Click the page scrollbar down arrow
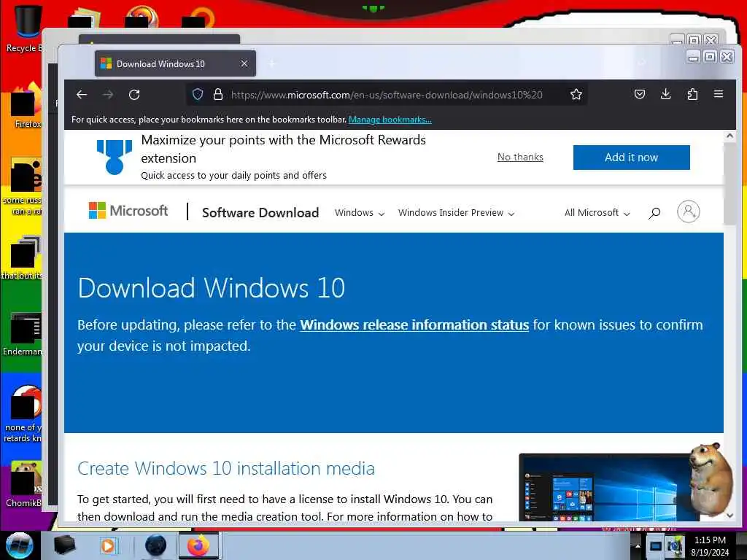This screenshot has height=560, width=747. (729, 516)
